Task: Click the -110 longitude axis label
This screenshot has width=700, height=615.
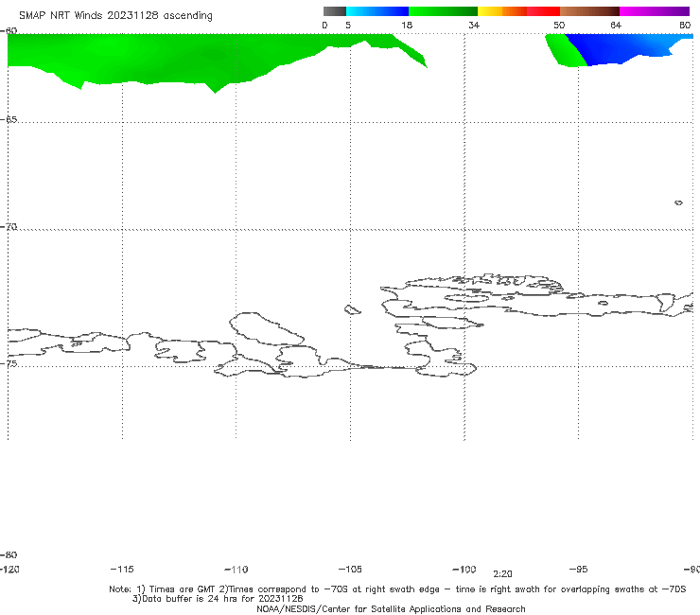Action: [236, 570]
